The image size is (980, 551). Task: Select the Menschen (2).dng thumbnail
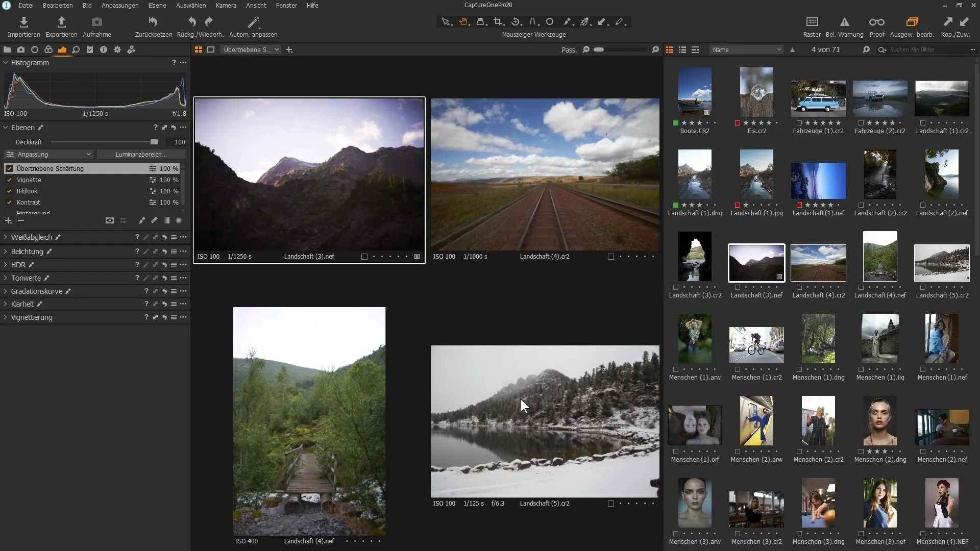(880, 421)
